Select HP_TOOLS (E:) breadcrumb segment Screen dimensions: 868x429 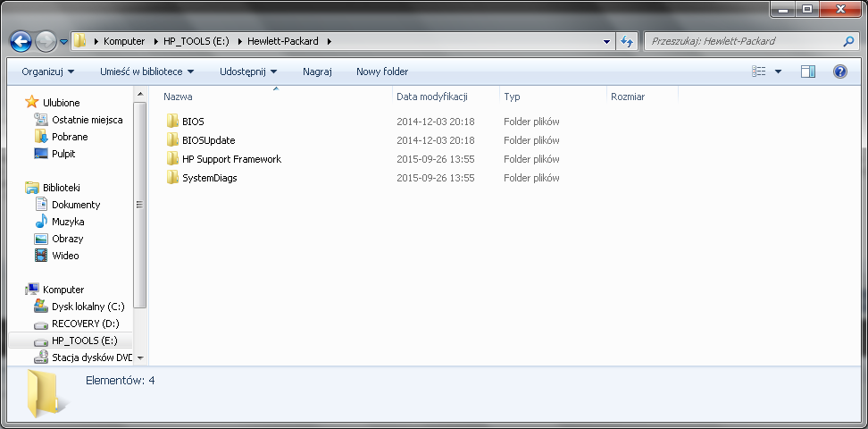click(x=196, y=41)
